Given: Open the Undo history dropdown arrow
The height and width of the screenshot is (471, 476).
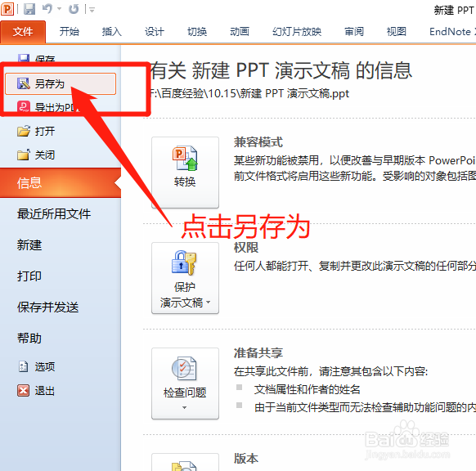Looking at the screenshot, I should 59,9.
